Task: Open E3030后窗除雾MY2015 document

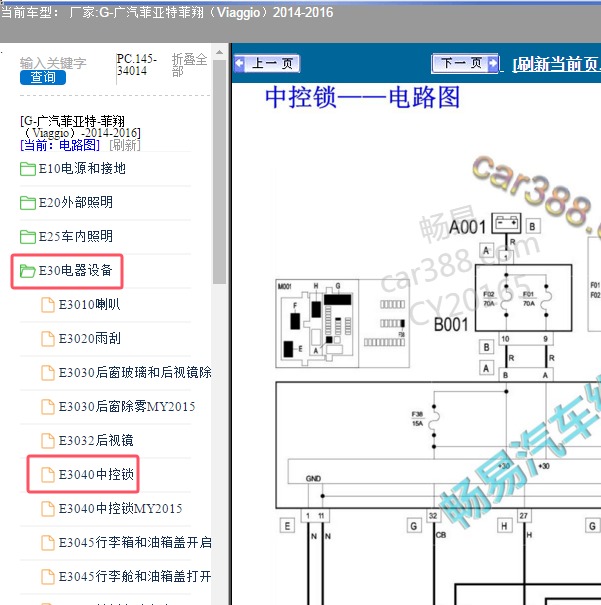Action: [127, 406]
